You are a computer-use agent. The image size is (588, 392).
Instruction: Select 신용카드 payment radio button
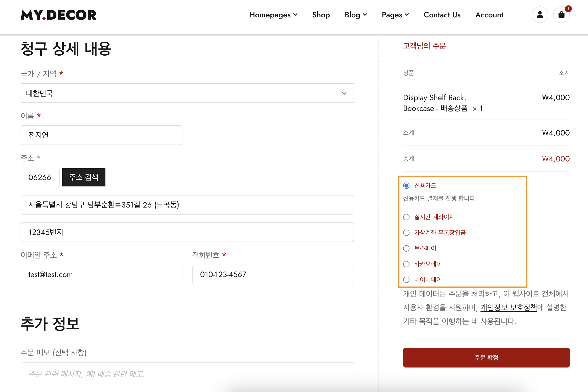pos(406,185)
